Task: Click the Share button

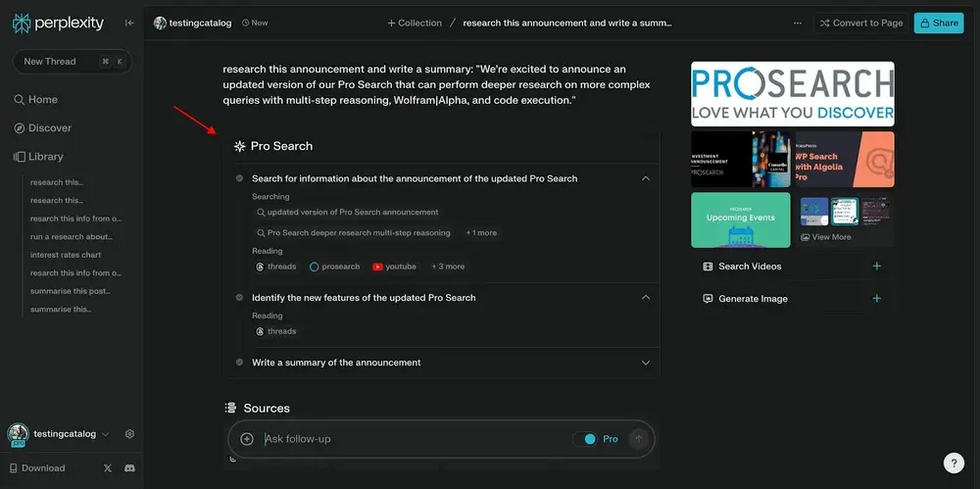Action: click(x=938, y=23)
